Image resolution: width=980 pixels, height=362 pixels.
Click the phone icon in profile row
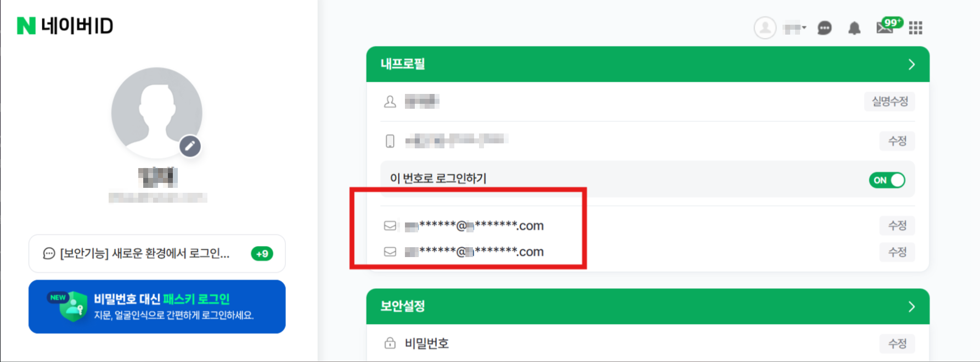(x=390, y=141)
